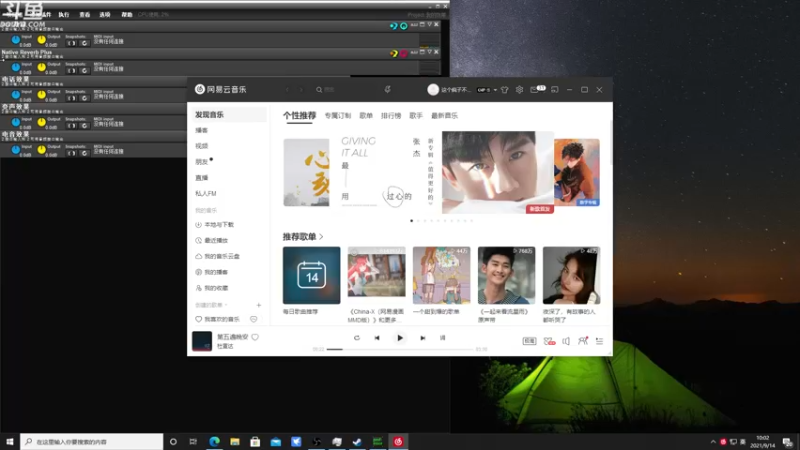Switch to the 歌单 tab

(366, 116)
